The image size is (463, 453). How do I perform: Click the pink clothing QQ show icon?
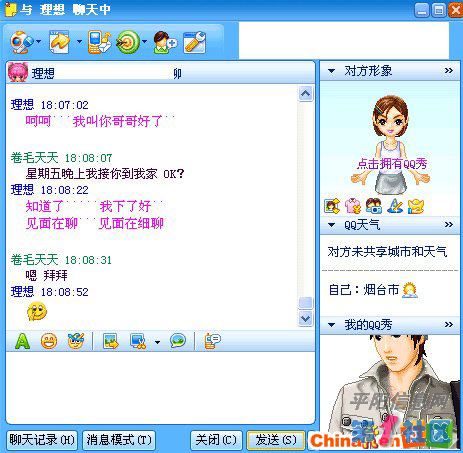[353, 206]
